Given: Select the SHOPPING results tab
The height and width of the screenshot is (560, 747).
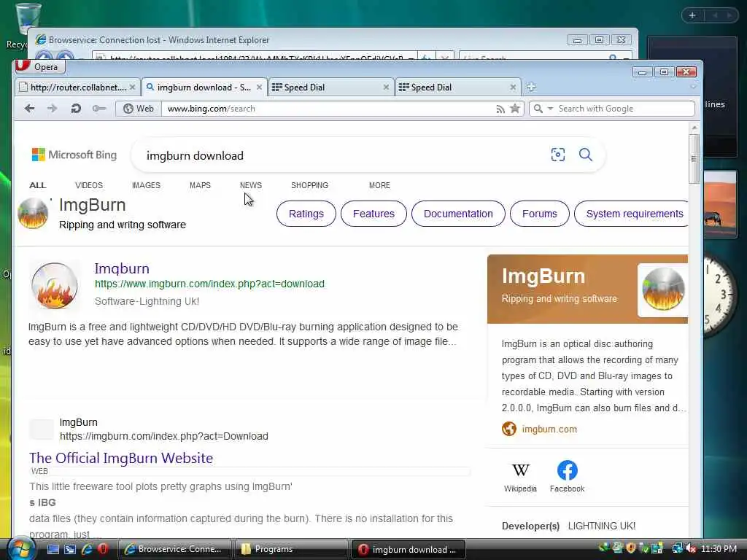Looking at the screenshot, I should (309, 185).
